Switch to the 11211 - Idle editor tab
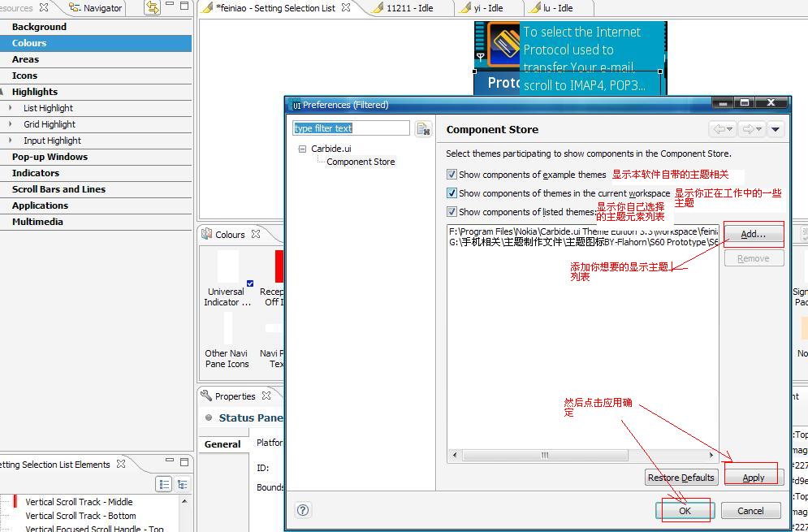The width and height of the screenshot is (808, 532). [x=409, y=8]
